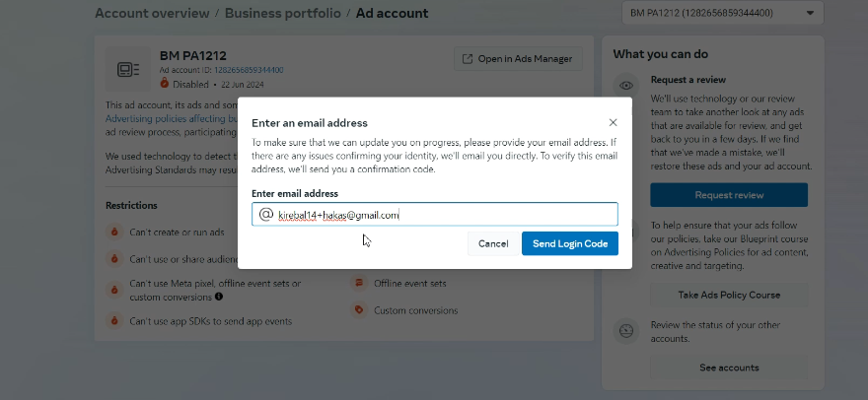Viewport: 868px width, 400px height.
Task: Click the @ icon in the email field
Action: tap(265, 214)
